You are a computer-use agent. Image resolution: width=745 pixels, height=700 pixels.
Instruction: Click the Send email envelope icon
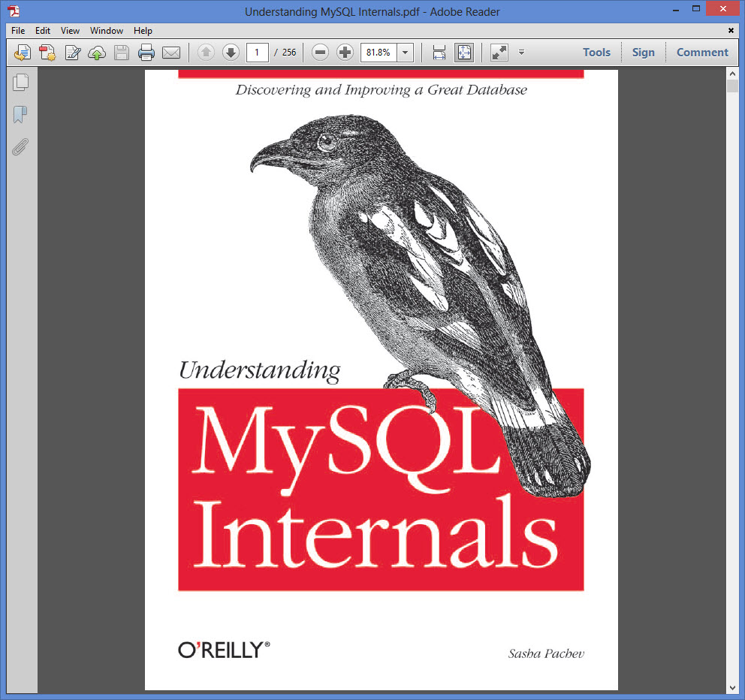(x=171, y=53)
